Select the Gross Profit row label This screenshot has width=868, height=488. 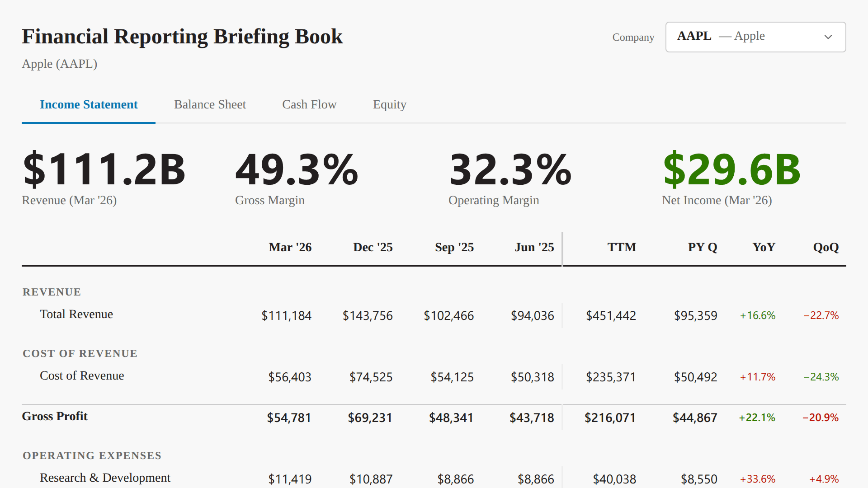55,416
